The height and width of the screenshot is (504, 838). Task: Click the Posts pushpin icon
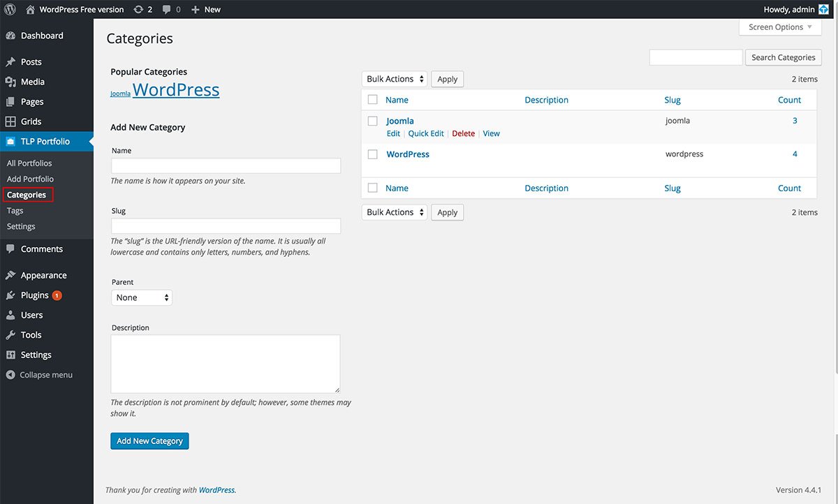click(10, 62)
